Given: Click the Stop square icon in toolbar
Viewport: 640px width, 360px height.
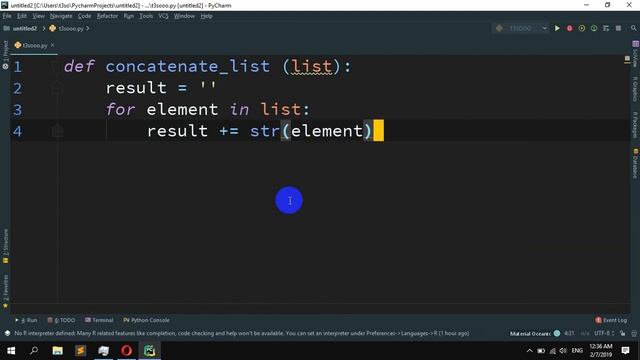Looking at the screenshot, I should pos(618,28).
